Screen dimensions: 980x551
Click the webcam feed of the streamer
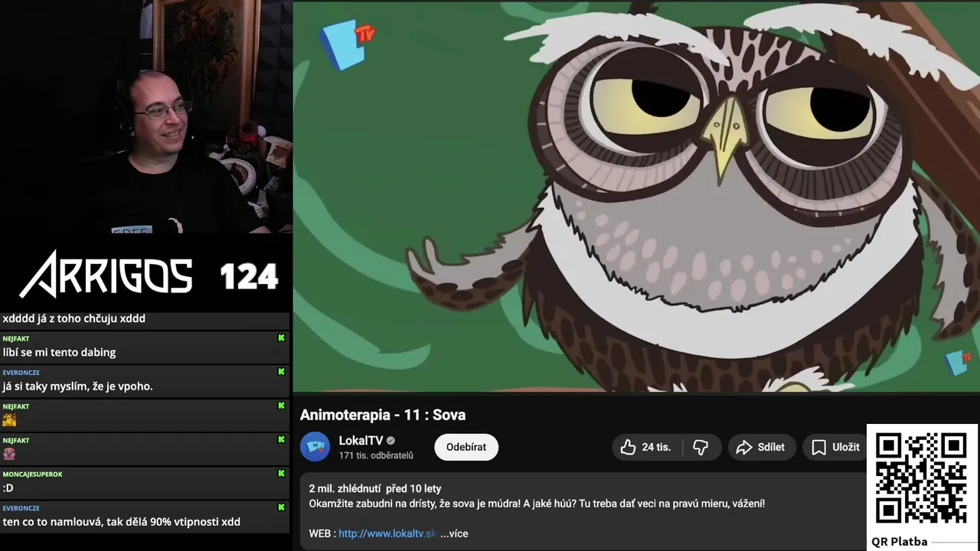pos(145,116)
